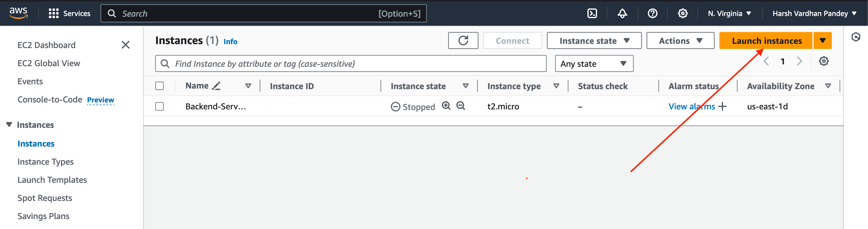Edit Name column pencil icon
This screenshot has height=229, width=868.
tap(216, 86)
